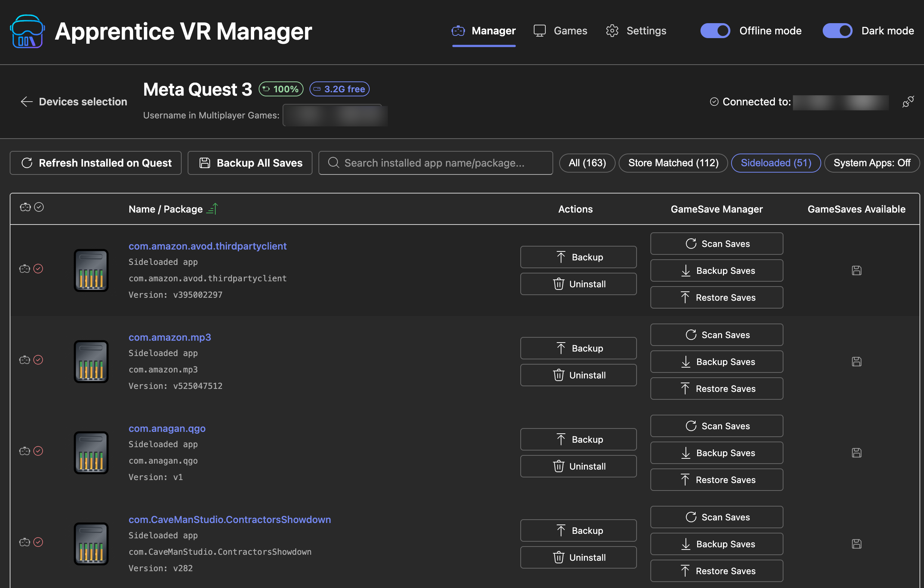Click the headset icon in the table header
This screenshot has height=588, width=924.
pos(25,207)
